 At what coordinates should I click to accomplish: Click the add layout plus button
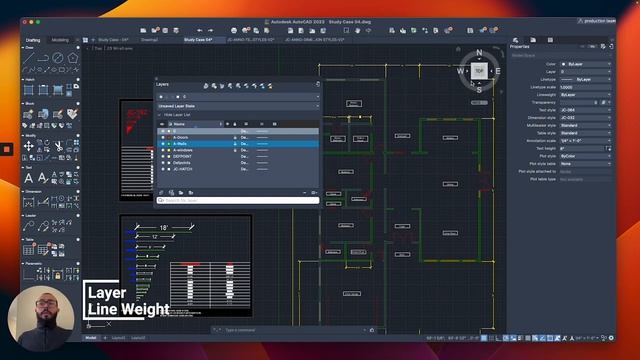point(104,338)
